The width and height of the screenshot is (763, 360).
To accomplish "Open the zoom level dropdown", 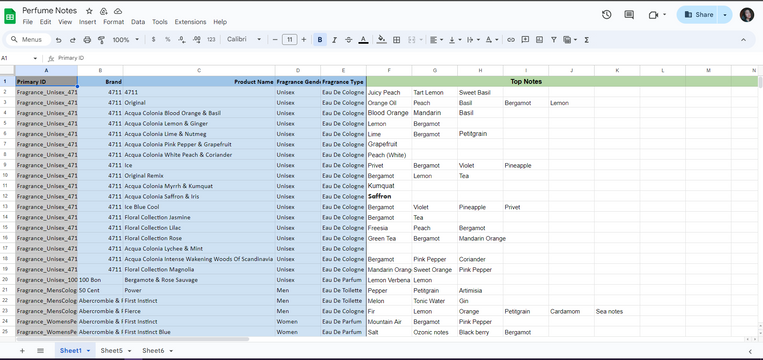I will (126, 40).
